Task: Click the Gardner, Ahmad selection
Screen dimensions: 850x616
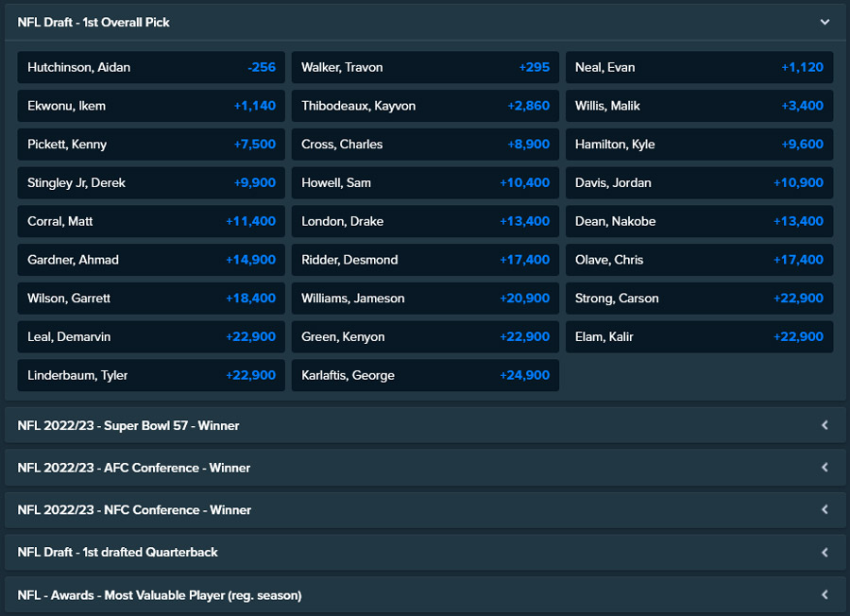Action: click(x=151, y=260)
